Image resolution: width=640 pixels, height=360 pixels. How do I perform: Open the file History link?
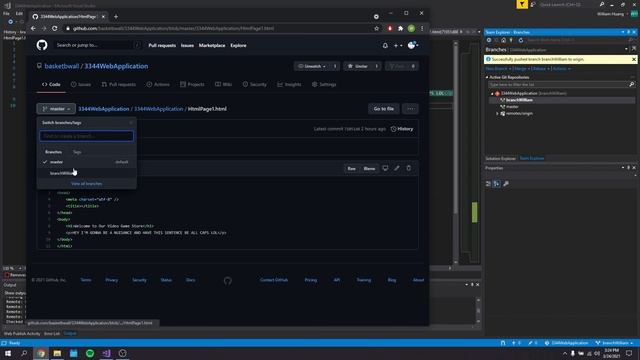pyautogui.click(x=402, y=129)
